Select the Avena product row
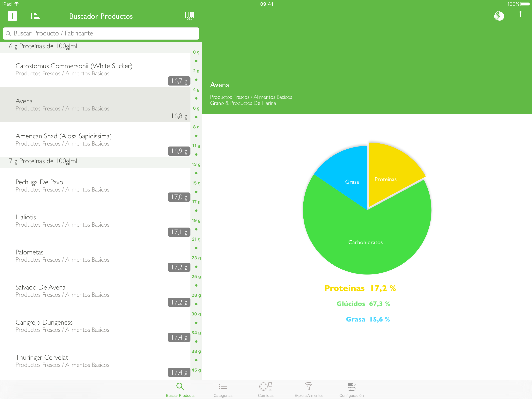This screenshot has width=532, height=399. tap(95, 104)
